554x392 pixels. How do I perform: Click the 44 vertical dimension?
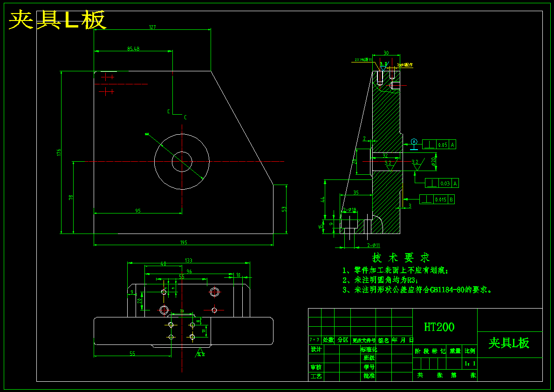(x=322, y=199)
